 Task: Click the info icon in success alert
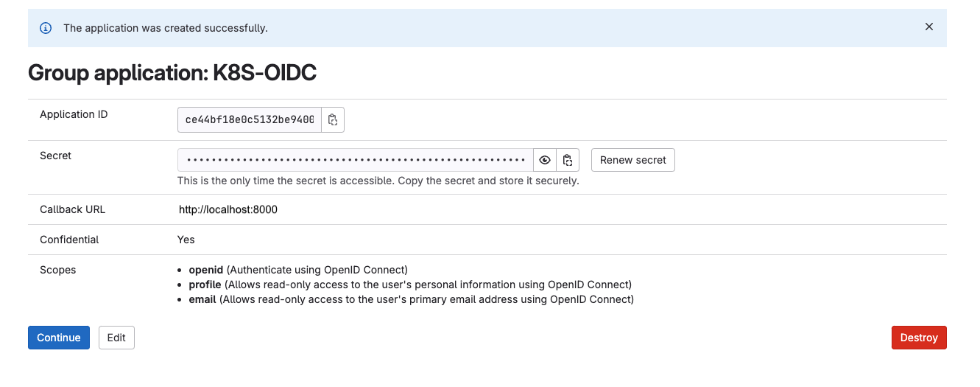pyautogui.click(x=46, y=28)
